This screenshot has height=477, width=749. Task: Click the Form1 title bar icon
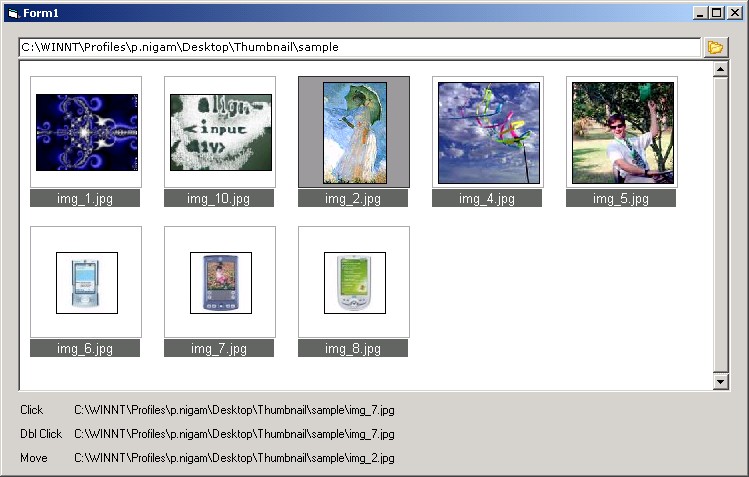tap(12, 12)
